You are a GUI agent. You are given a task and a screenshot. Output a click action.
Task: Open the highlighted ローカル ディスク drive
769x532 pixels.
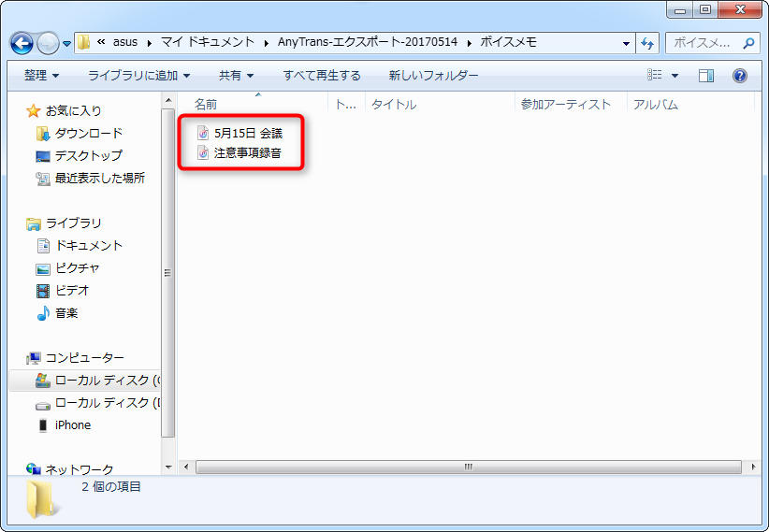coord(108,380)
